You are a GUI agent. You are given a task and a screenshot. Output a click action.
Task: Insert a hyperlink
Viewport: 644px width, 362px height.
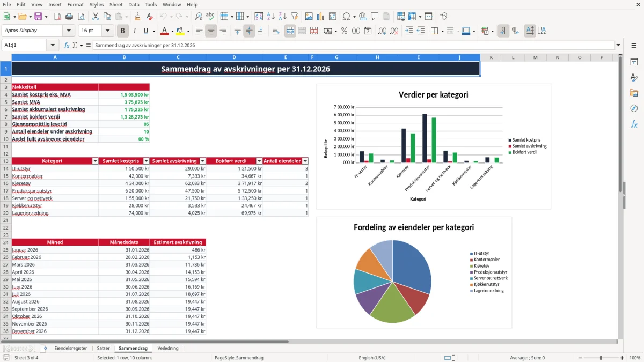coord(363,17)
